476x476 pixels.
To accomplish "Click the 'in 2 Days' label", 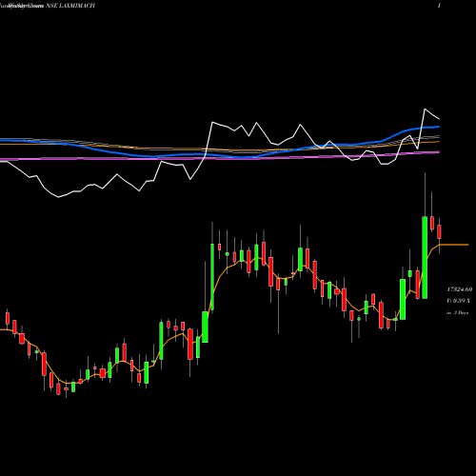I will pyautogui.click(x=457, y=312).
